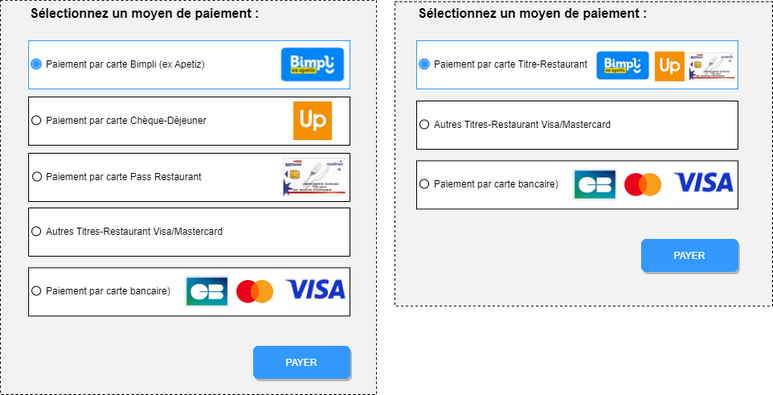Click the PAYER button in right panel
773x395 pixels.
(x=690, y=255)
